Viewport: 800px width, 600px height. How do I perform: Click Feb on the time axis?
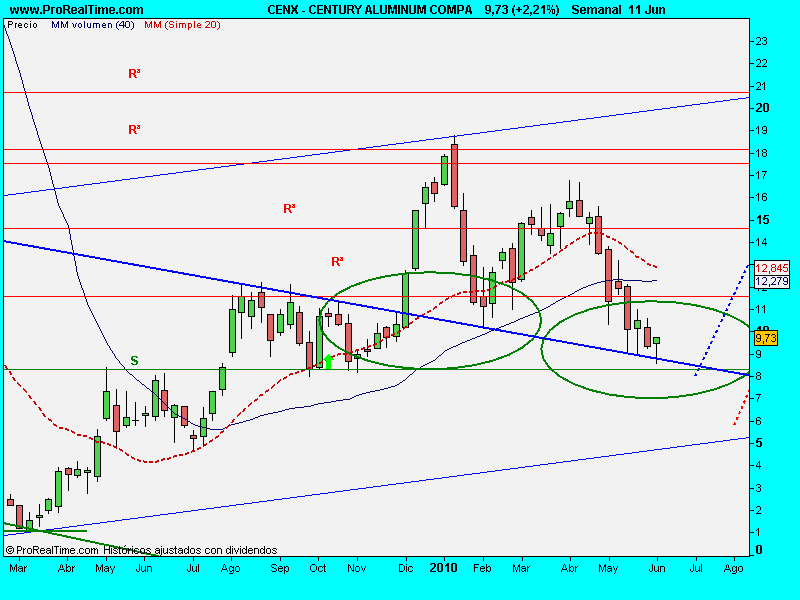(x=482, y=568)
